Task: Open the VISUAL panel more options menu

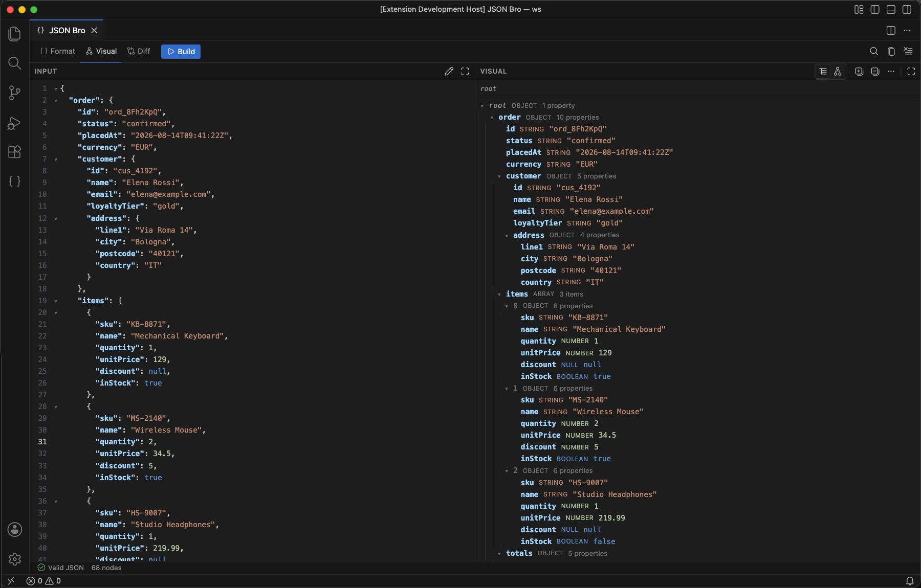Action: point(891,72)
